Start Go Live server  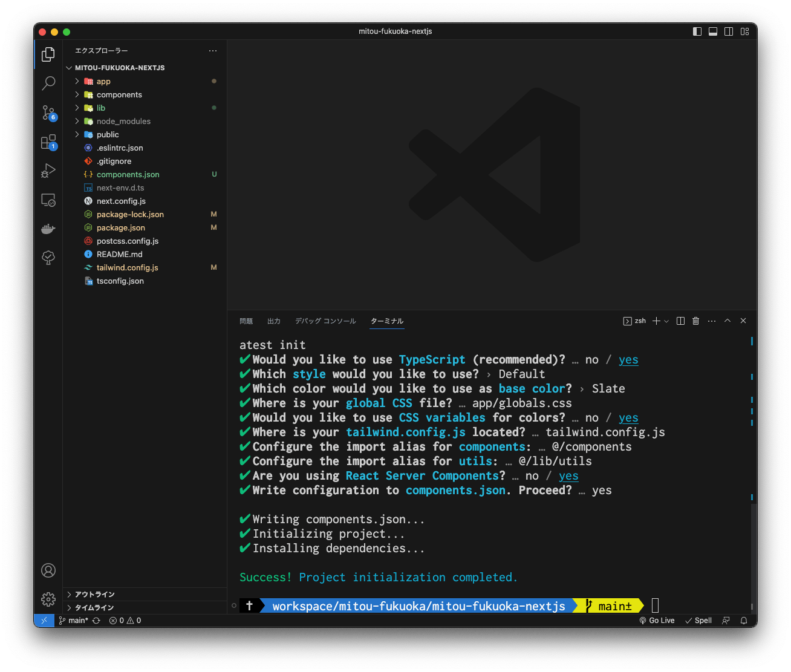(x=657, y=621)
